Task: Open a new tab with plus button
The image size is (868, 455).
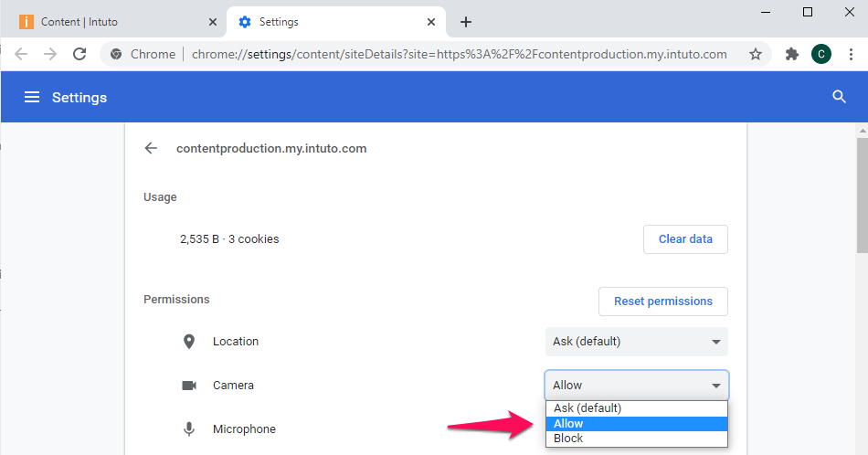Action: (x=466, y=22)
